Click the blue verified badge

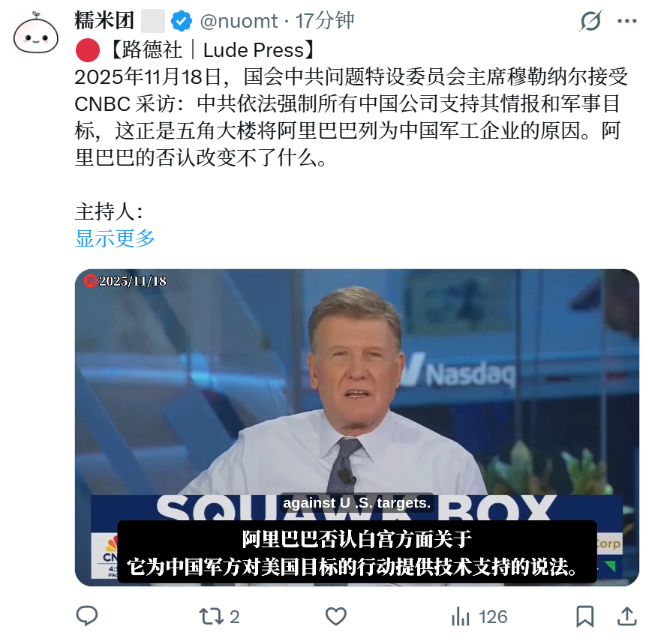click(x=182, y=21)
